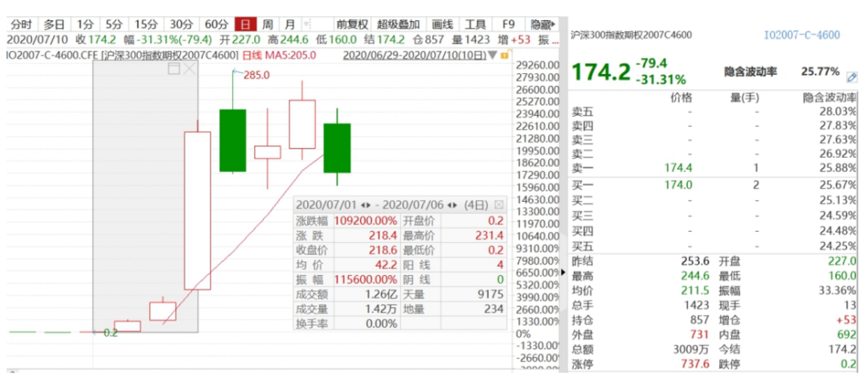The height and width of the screenshot is (390, 868).
Task: Step the 2020/07/01 start date arrows
Action: click(366, 205)
